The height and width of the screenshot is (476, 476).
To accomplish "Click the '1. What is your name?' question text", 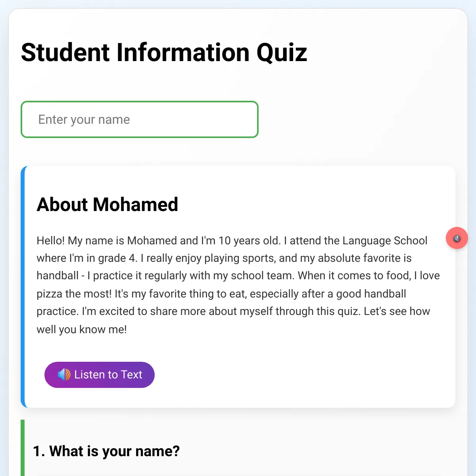I will 106,451.
